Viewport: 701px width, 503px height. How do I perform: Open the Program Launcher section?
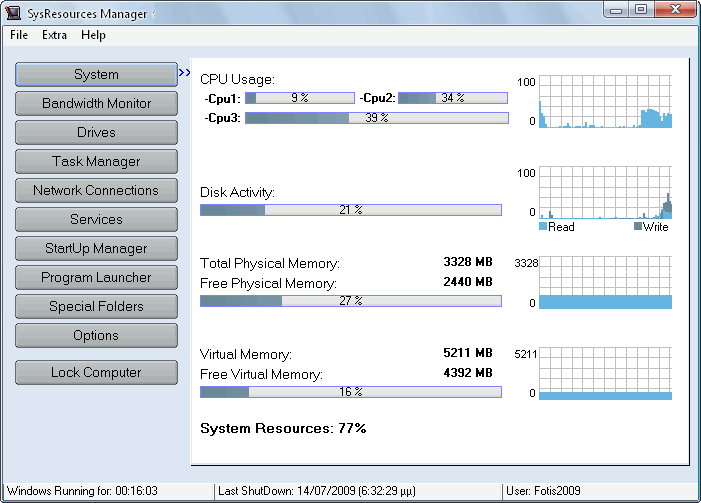(x=96, y=278)
